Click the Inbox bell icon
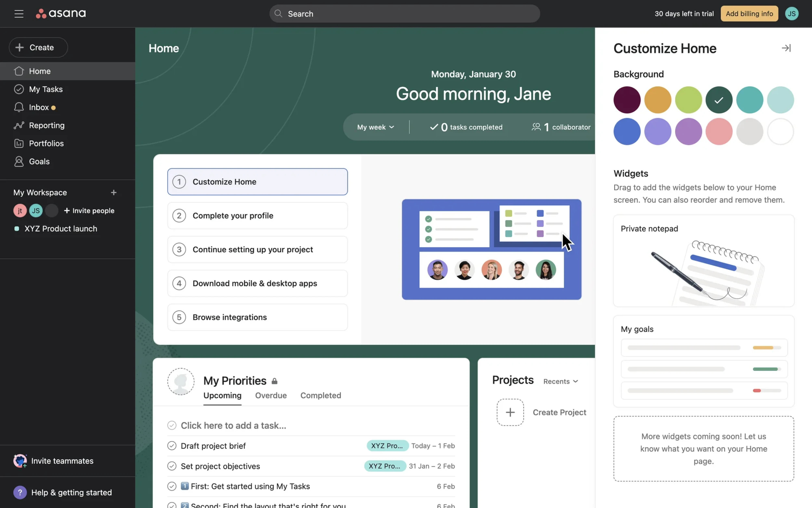The width and height of the screenshot is (812, 508). 19,107
